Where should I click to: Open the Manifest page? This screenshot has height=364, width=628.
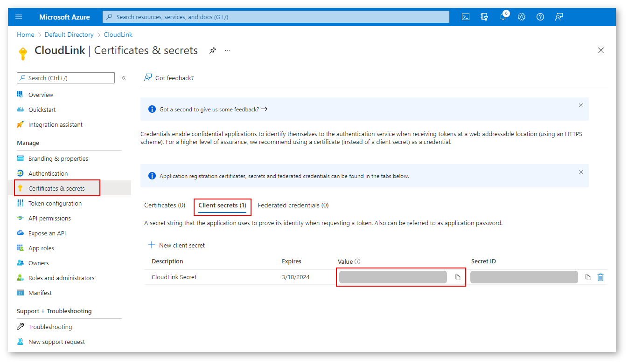(x=40, y=293)
